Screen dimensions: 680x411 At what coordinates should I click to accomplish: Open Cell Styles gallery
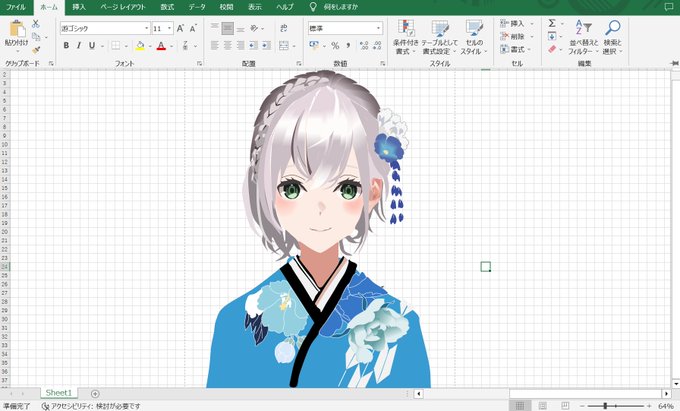(x=474, y=37)
